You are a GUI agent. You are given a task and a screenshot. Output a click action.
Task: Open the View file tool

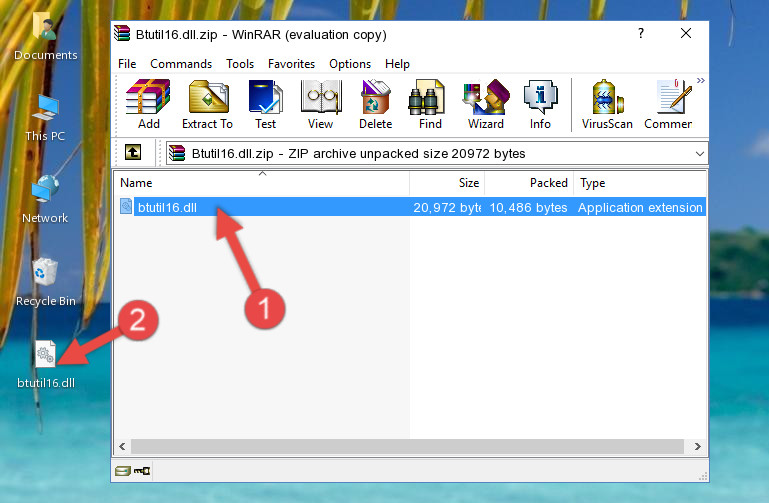point(321,104)
